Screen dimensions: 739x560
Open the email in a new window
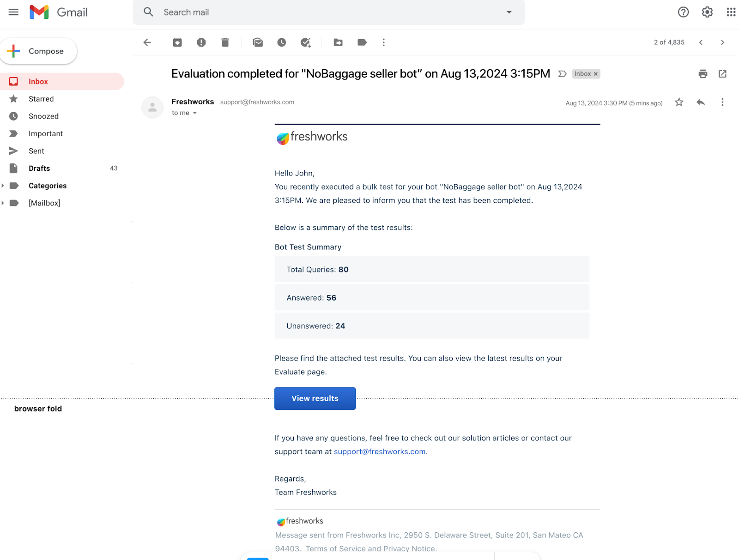pyautogui.click(x=723, y=74)
